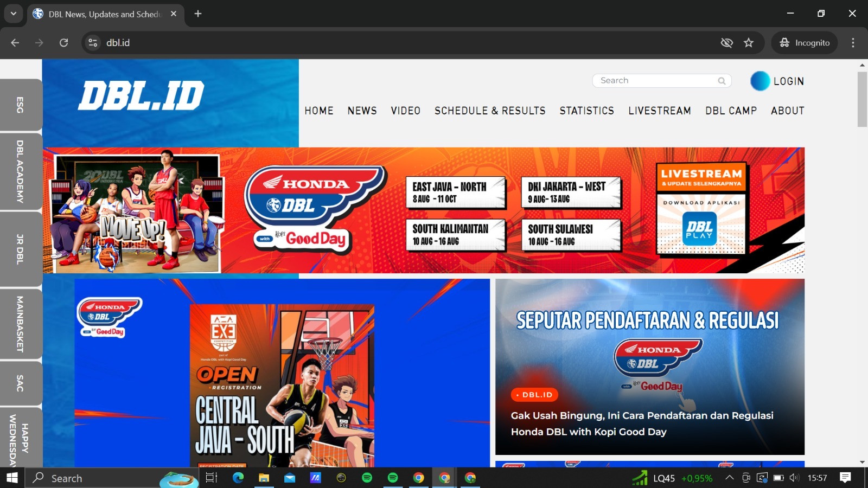Select the MAINBASKET side tab
Image resolution: width=868 pixels, height=488 pixels.
pyautogui.click(x=21, y=324)
